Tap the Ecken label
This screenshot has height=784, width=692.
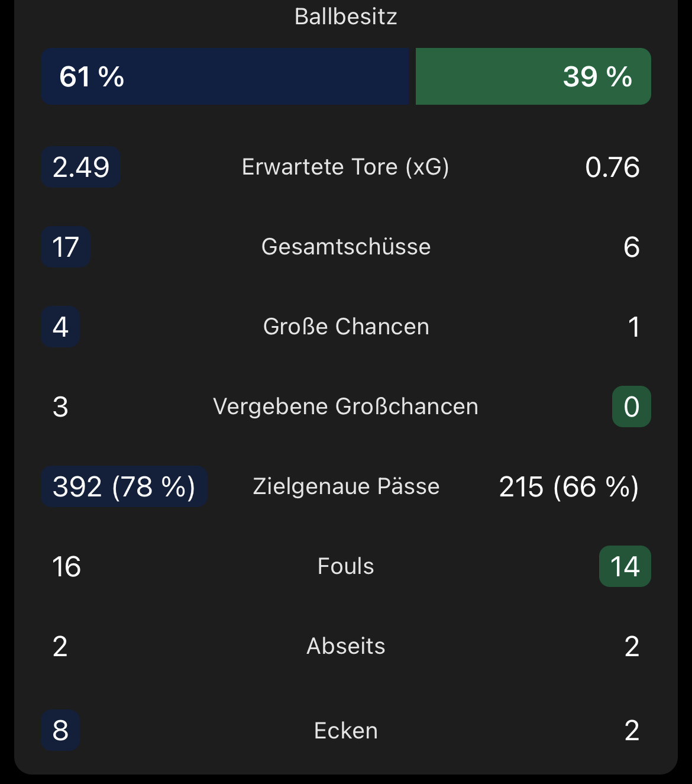(346, 731)
